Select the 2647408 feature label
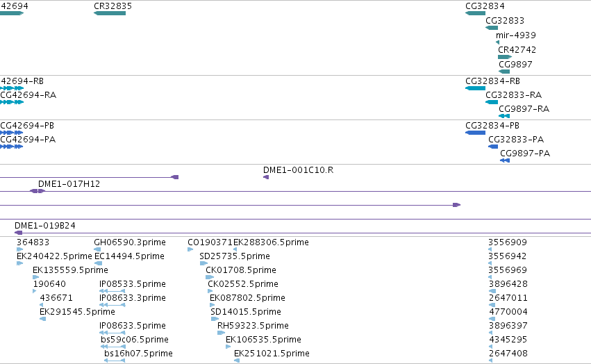The image size is (591, 364). (x=508, y=354)
